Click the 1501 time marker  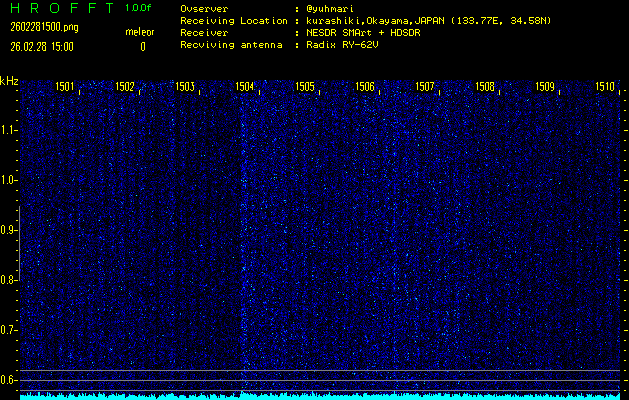click(x=65, y=87)
